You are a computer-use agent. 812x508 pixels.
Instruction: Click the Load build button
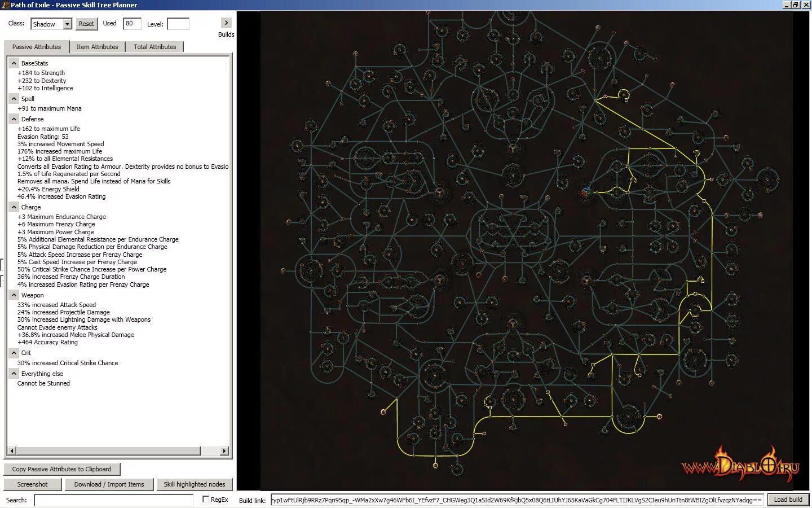click(788, 500)
